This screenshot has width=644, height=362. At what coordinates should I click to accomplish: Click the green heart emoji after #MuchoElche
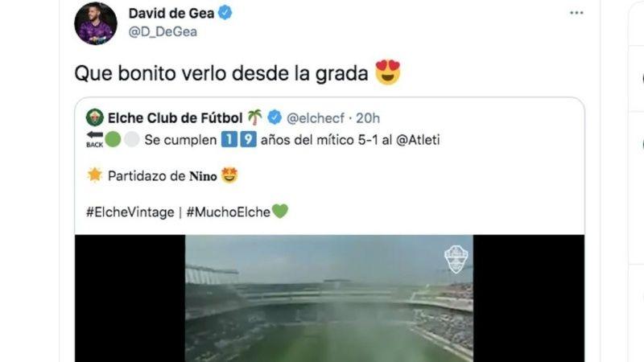coord(280,212)
